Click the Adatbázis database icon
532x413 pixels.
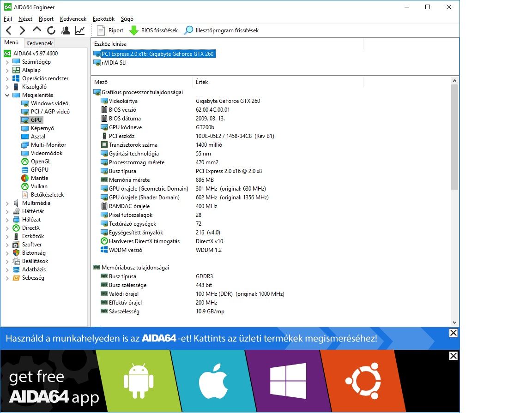(16, 269)
